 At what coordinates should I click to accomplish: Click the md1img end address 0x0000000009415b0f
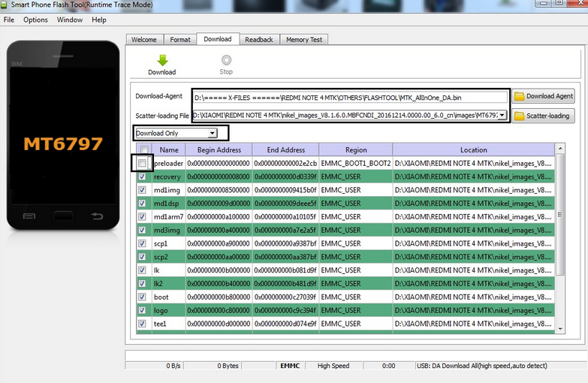285,190
